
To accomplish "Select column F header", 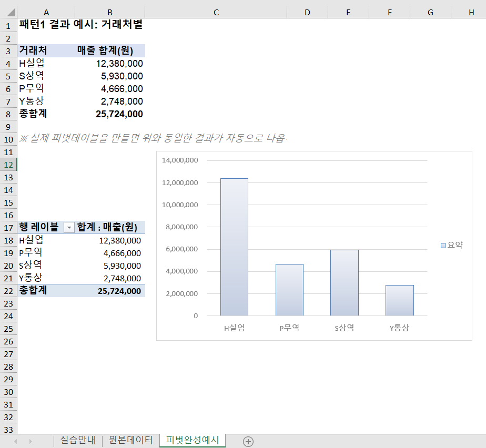I will pos(390,13).
